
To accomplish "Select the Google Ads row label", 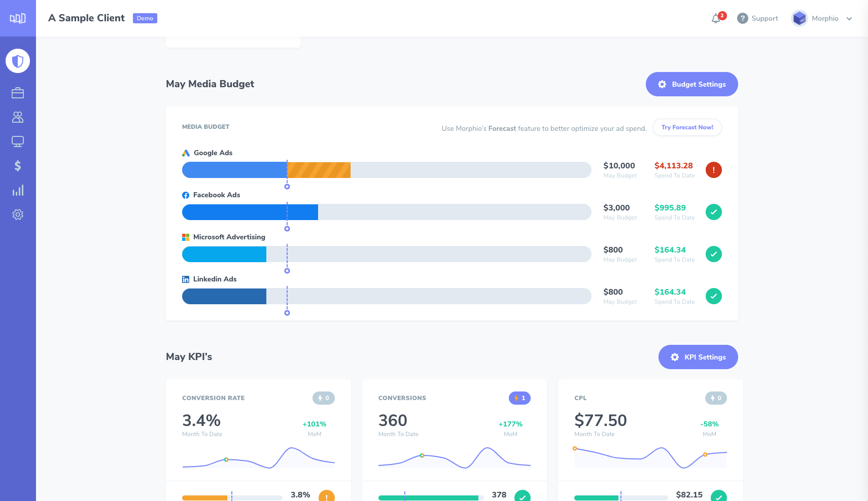I will (213, 153).
